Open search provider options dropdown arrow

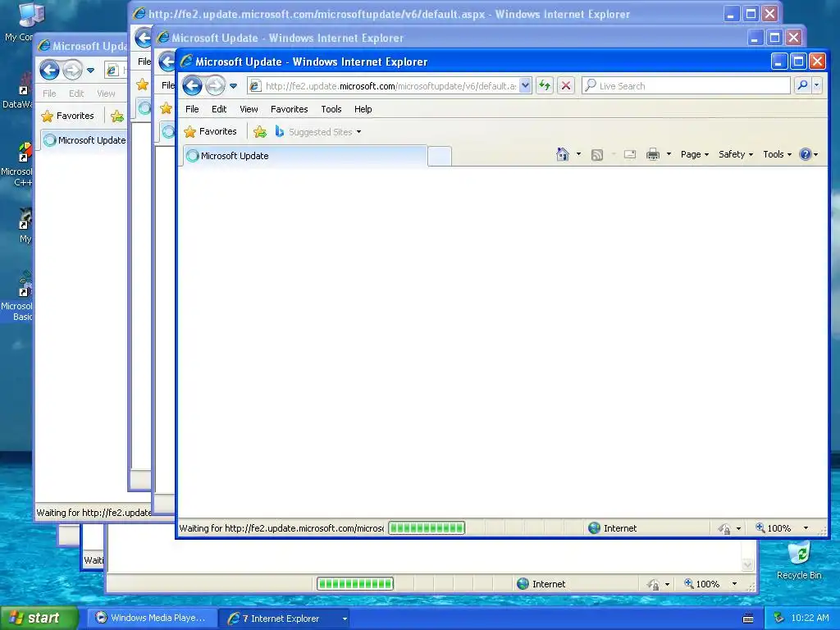[x=816, y=85]
